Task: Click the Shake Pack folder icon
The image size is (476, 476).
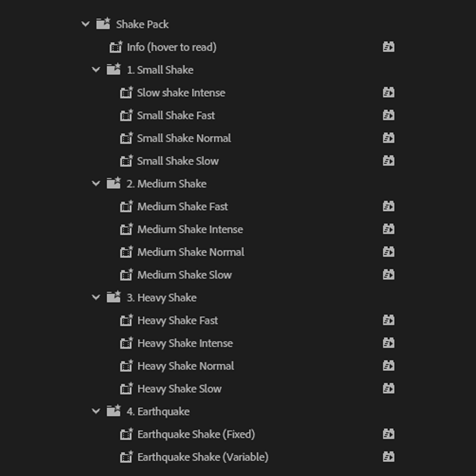Action: coord(103,24)
